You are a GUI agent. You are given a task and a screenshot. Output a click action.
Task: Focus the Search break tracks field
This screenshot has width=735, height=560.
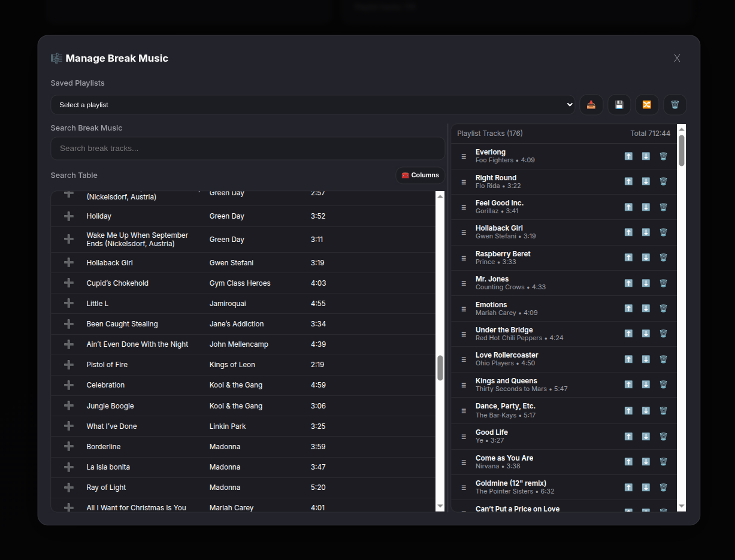coord(248,148)
